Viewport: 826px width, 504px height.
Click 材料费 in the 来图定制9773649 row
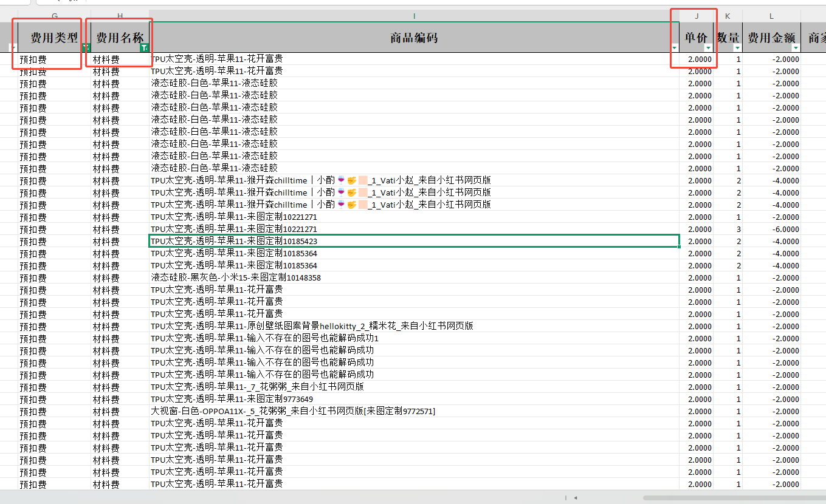[x=120, y=399]
